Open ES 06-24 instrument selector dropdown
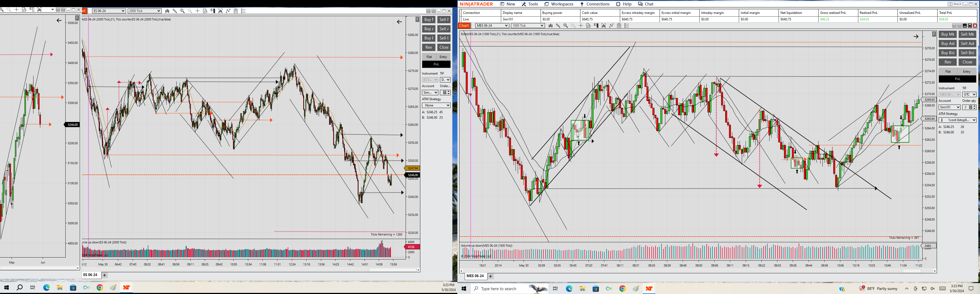The width and height of the screenshot is (980, 294). point(109,11)
